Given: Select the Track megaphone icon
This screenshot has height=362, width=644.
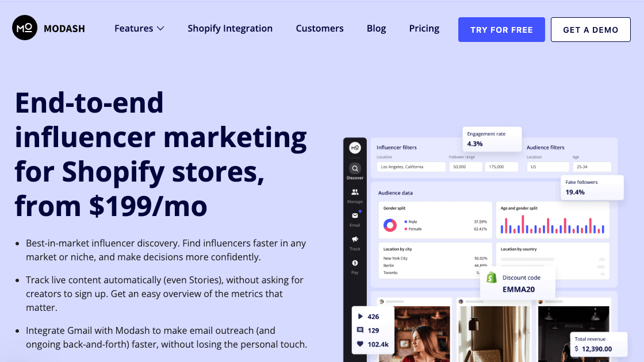Looking at the screenshot, I should [355, 239].
